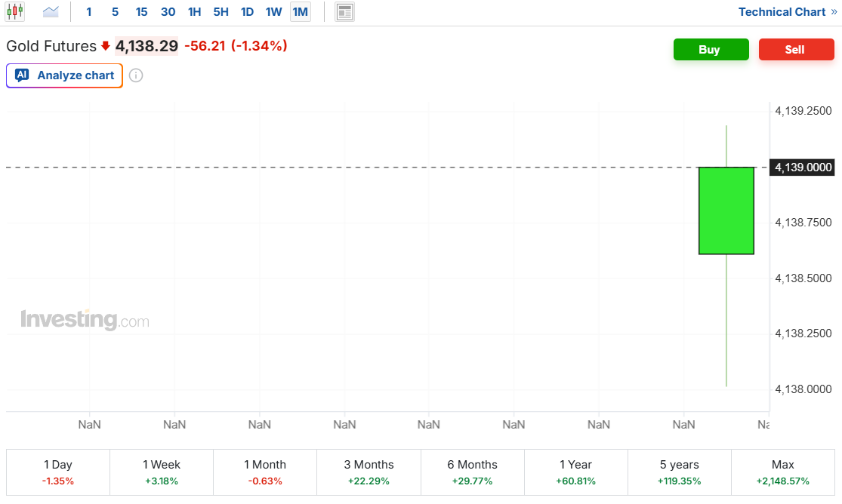Viewport: 842px width, 504px height.
Task: Switch to the area chart icon
Action: coord(51,11)
